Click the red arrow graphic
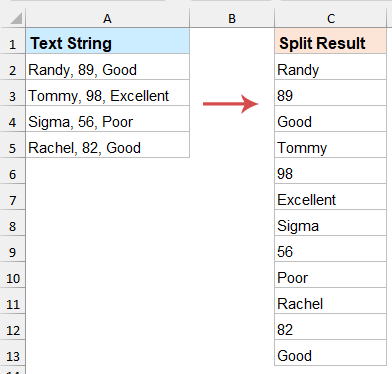This screenshot has width=392, height=374. point(231,104)
